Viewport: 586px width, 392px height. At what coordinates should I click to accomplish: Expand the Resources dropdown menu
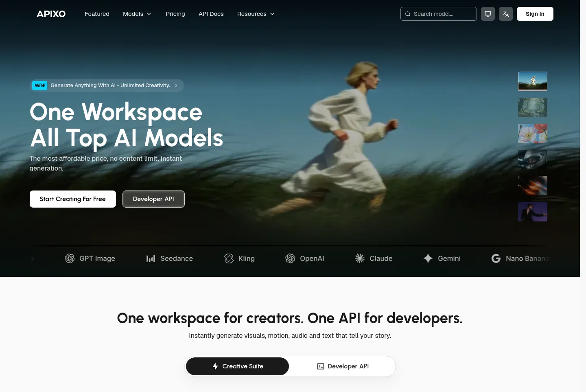point(256,14)
